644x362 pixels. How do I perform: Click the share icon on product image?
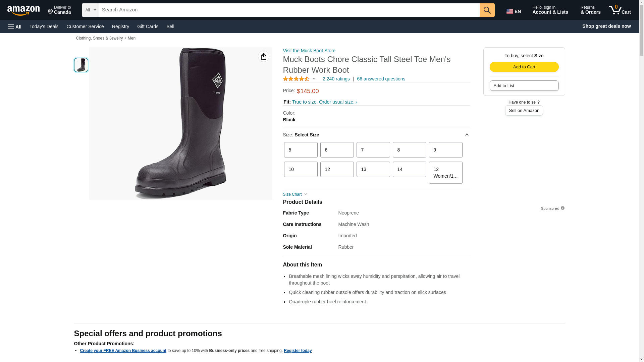pos(263,56)
